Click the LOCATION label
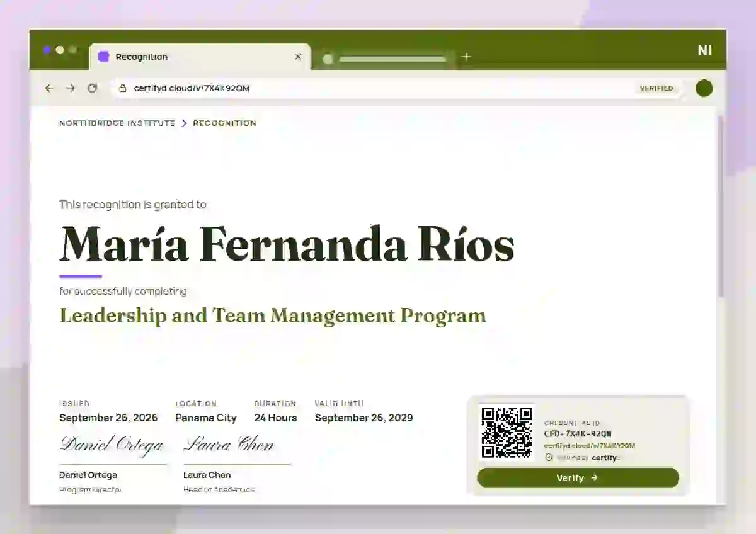This screenshot has height=534, width=756. coord(196,404)
